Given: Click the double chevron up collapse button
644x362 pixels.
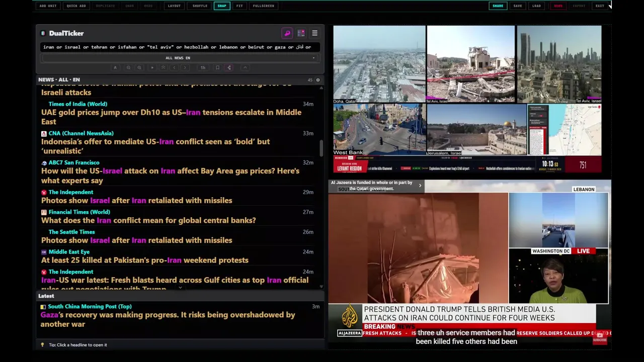Looking at the screenshot, I should click(x=163, y=67).
